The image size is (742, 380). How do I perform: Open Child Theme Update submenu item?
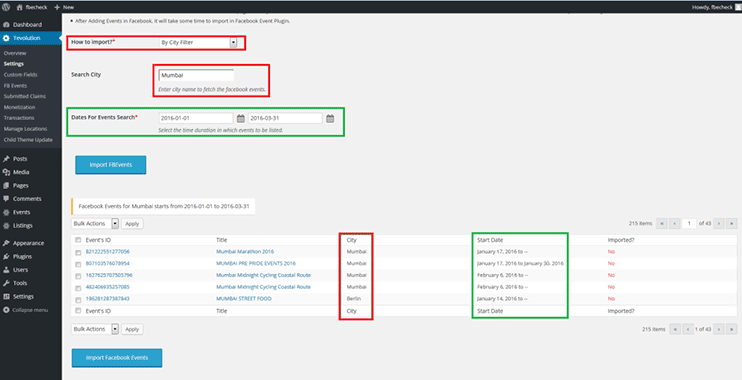(28, 140)
